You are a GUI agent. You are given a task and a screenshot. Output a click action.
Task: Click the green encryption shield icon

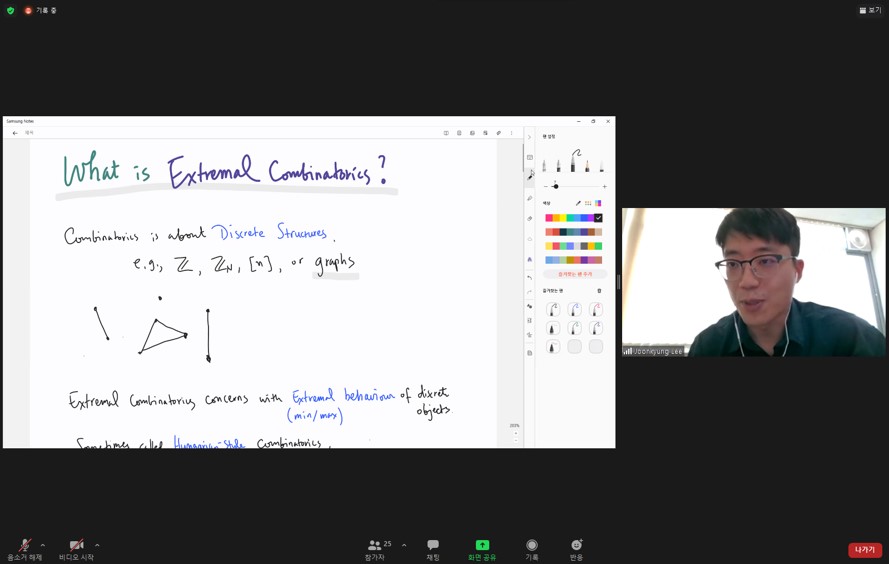(x=11, y=10)
